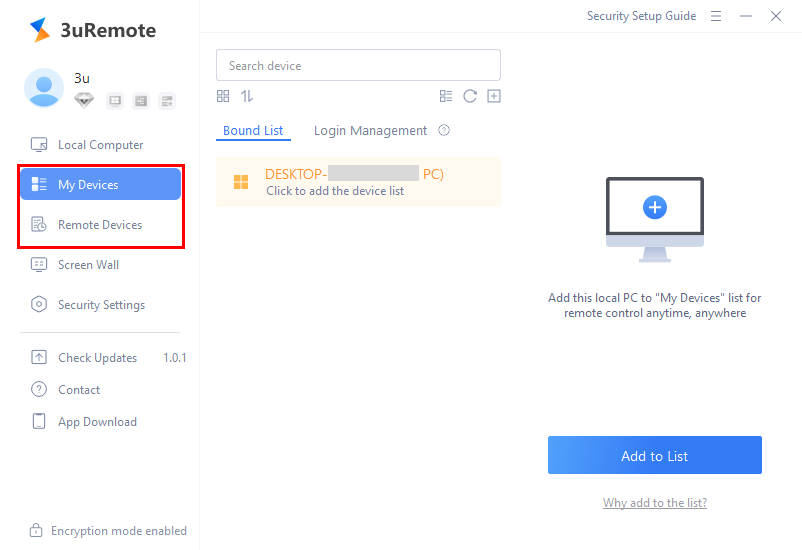Click the sort order arrows icon
802x550 pixels.
coord(247,96)
